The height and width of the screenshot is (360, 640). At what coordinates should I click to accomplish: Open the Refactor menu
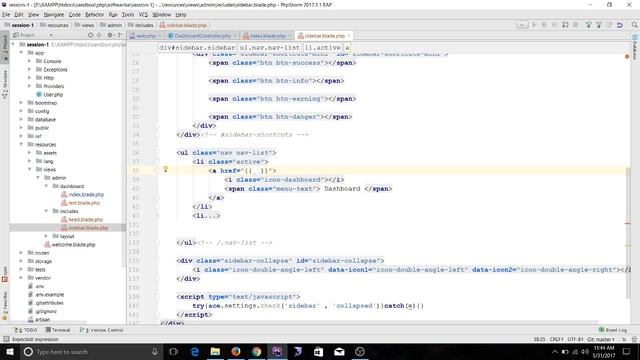94,15
